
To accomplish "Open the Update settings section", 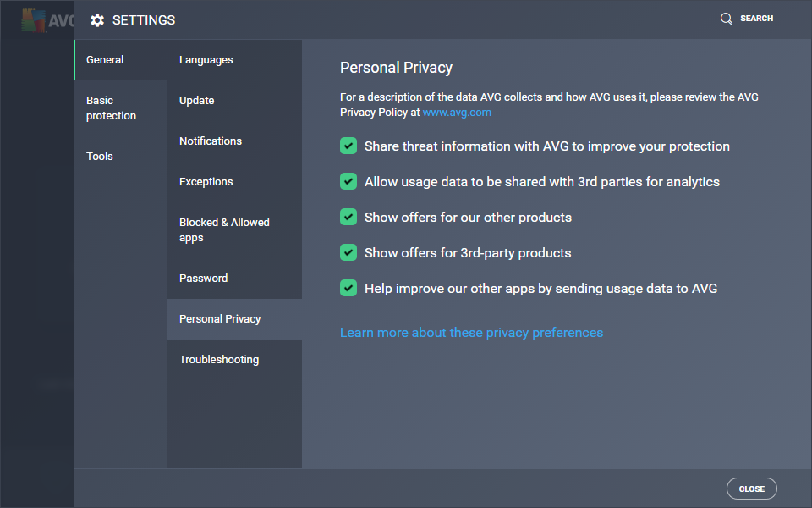I will tap(197, 101).
